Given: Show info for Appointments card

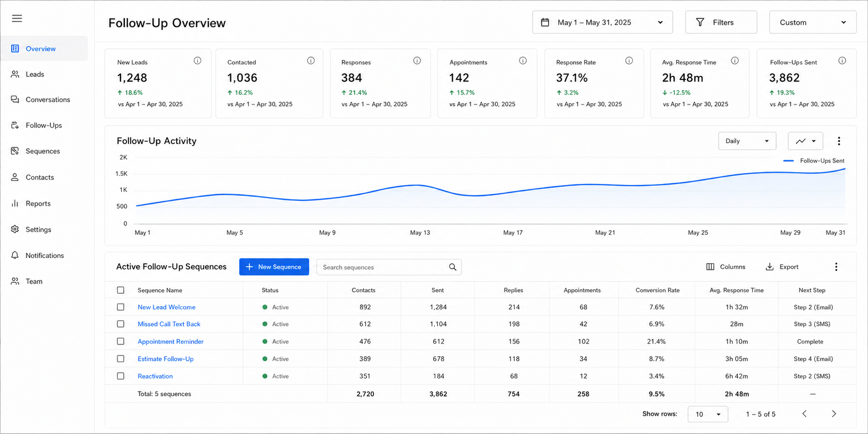Looking at the screenshot, I should (523, 61).
